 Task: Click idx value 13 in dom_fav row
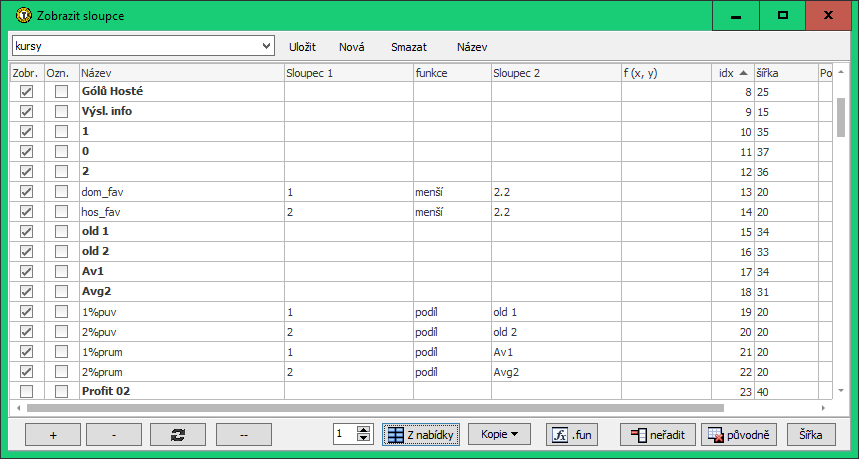[x=746, y=192]
